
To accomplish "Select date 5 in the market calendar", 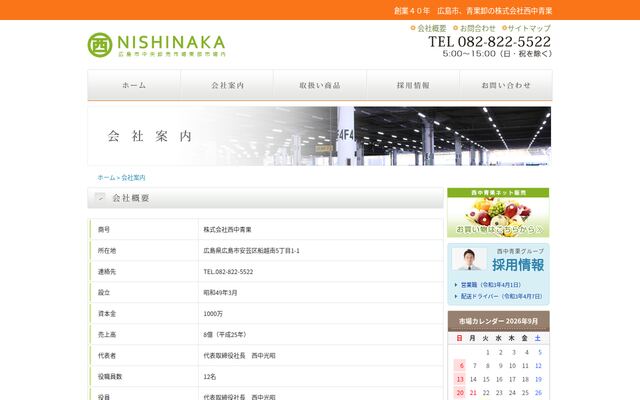I will pos(540,352).
